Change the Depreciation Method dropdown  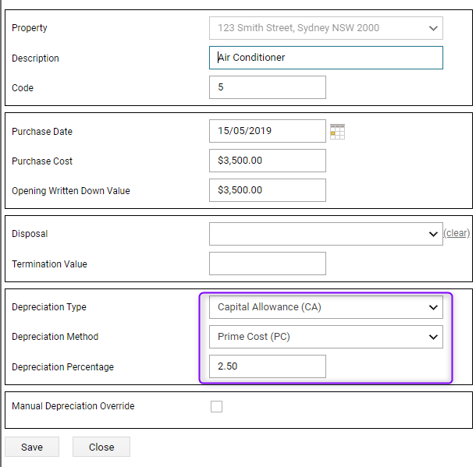[x=326, y=337]
